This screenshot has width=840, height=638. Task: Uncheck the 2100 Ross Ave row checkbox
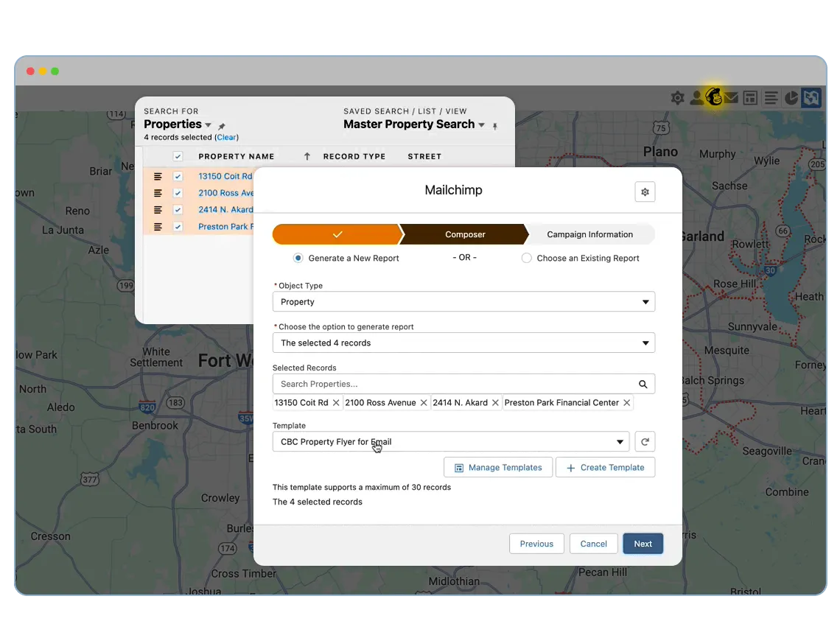point(178,193)
